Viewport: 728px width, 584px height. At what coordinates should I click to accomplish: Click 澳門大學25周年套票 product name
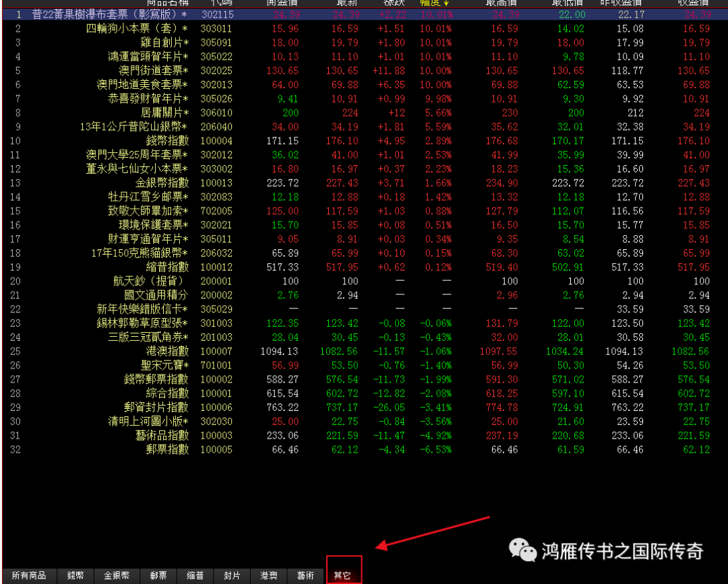click(137, 154)
